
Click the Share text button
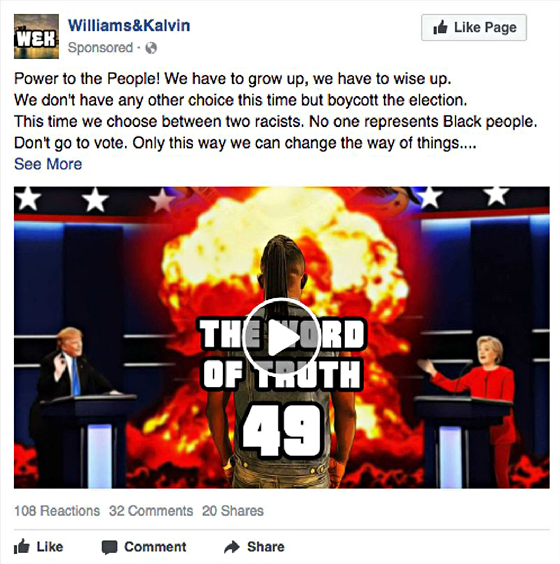coord(265,547)
